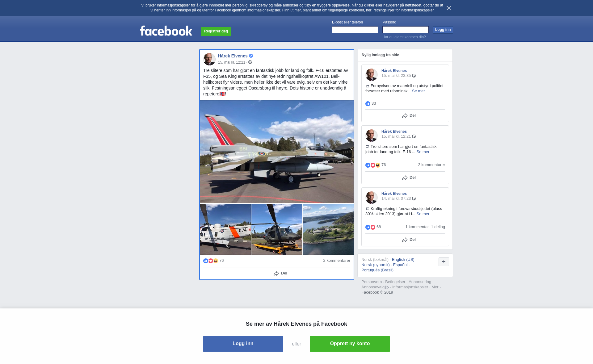Click the Logg inn button in header
Viewport: 593px width, 364px height.
[x=443, y=30]
